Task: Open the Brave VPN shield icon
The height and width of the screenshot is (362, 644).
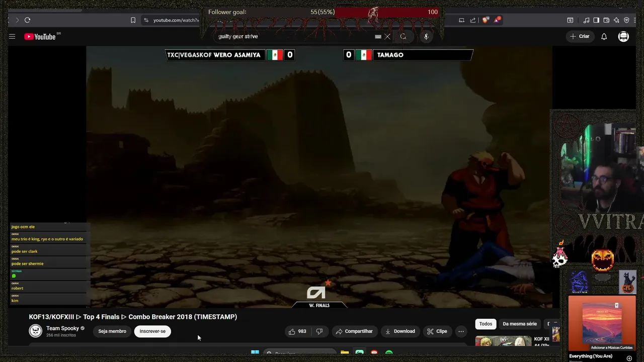Action: click(626, 20)
